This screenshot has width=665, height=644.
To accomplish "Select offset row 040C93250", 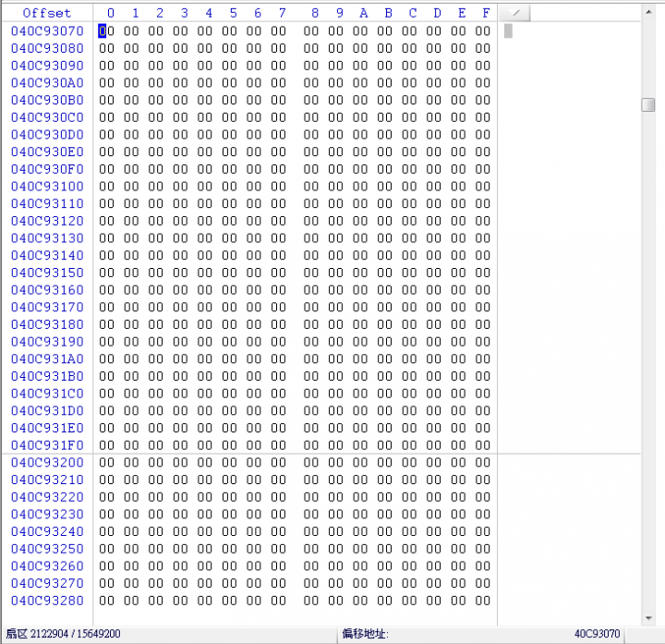I will pyautogui.click(x=47, y=549).
